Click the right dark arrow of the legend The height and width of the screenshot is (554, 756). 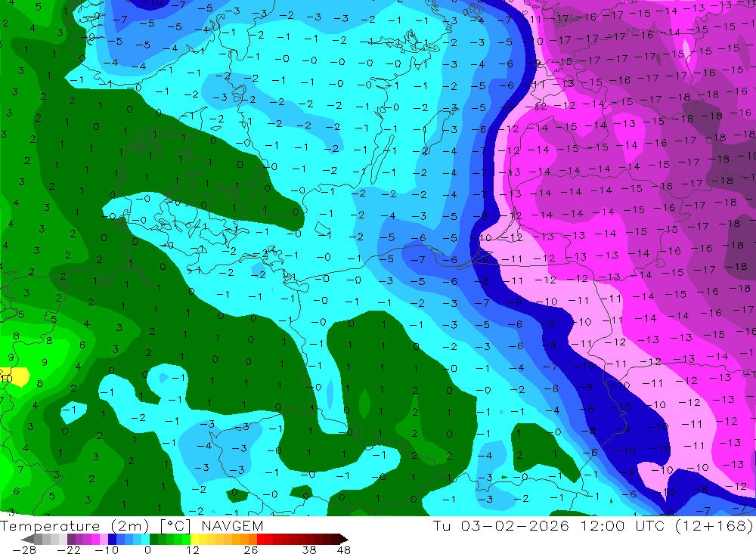(344, 539)
